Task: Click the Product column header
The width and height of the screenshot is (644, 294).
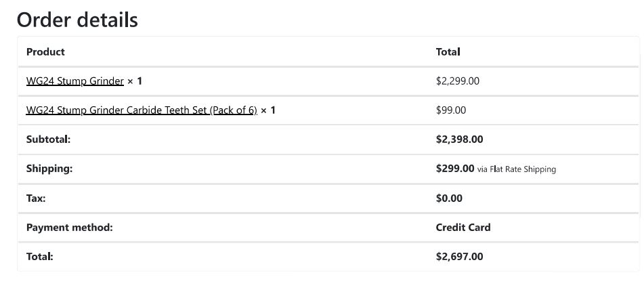Action: (x=45, y=51)
